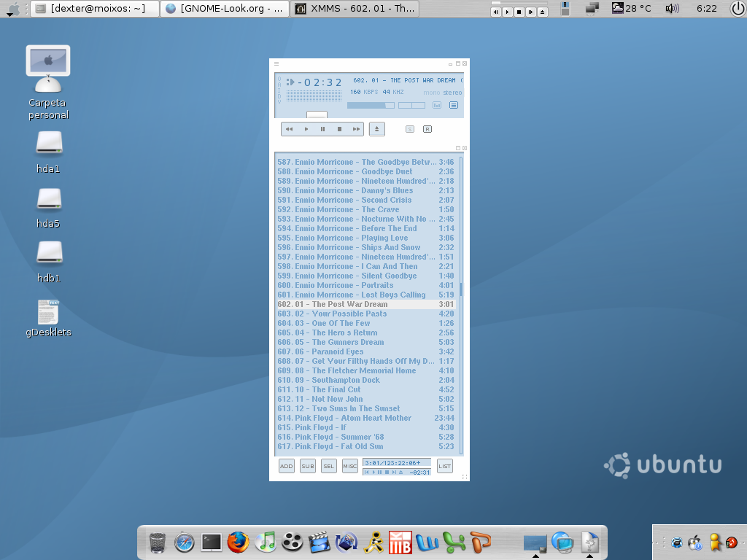Viewport: 747px width, 560px height.
Task: Select track 601 Lost Boys Calling
Action: tap(366, 295)
